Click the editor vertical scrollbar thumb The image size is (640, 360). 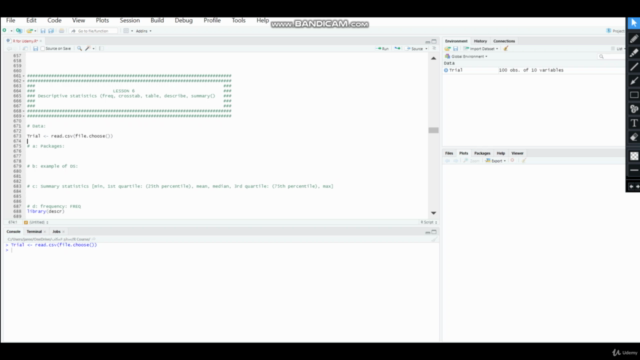(x=433, y=130)
